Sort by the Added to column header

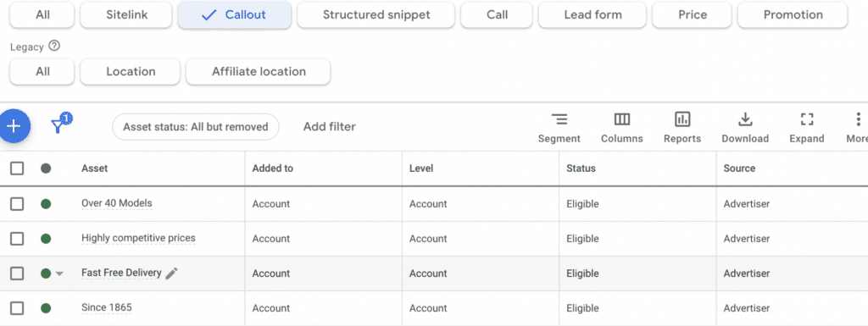pyautogui.click(x=272, y=169)
